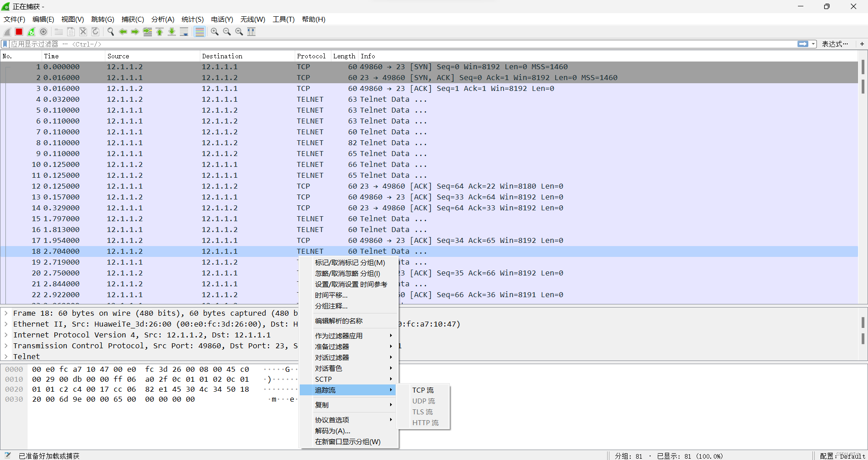Open expert information from status bar

point(7,455)
